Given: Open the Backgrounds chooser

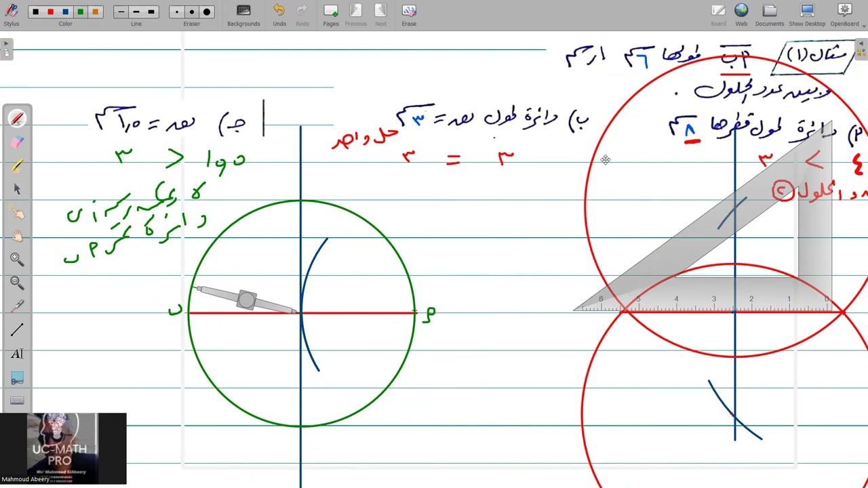Looking at the screenshot, I should 243,15.
